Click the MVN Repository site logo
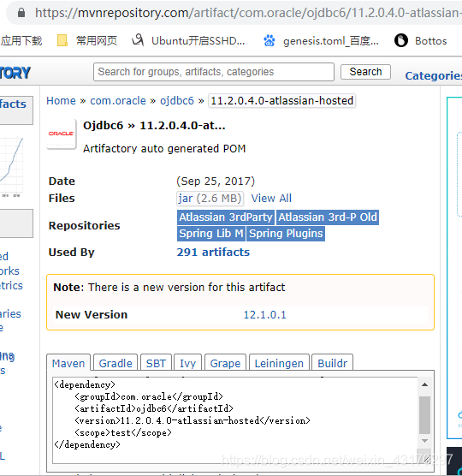This screenshot has width=462, height=476. point(15,73)
